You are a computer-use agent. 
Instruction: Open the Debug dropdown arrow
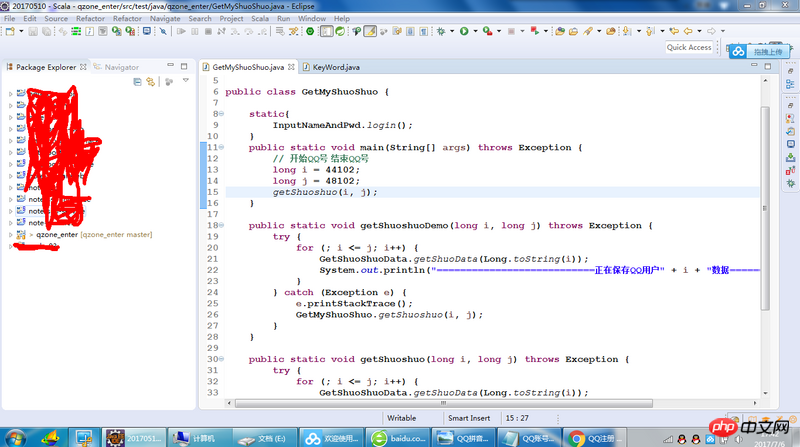point(452,31)
